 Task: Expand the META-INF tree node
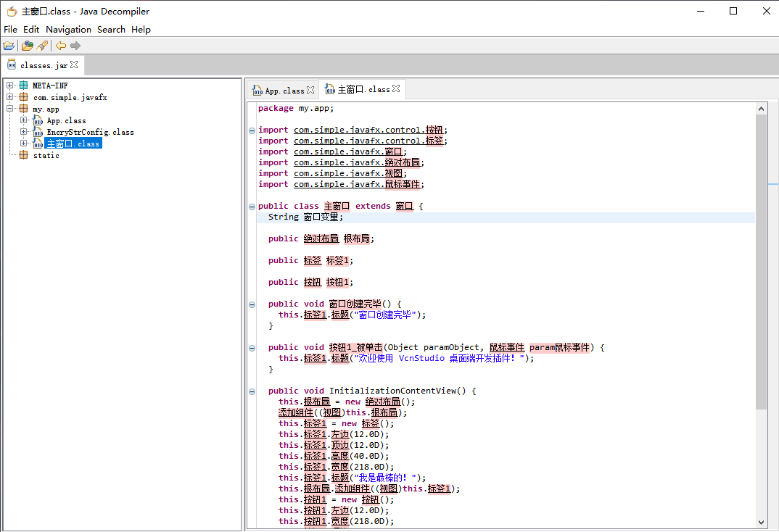10,86
